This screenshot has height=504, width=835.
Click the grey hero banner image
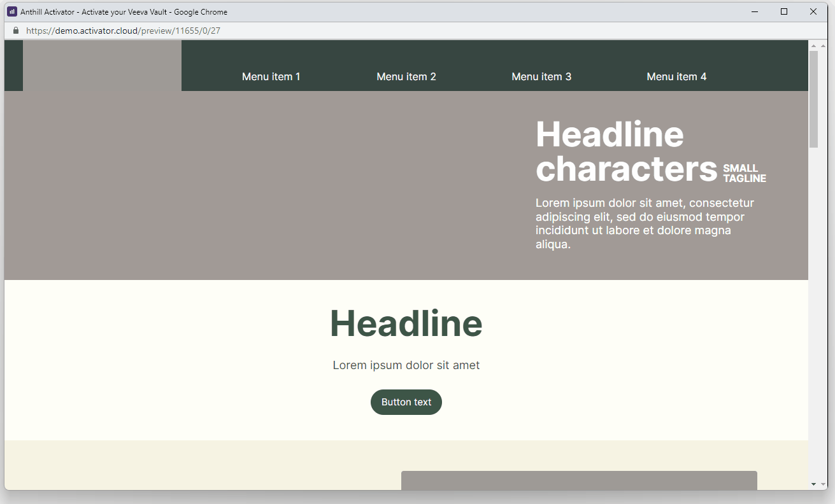click(x=255, y=185)
